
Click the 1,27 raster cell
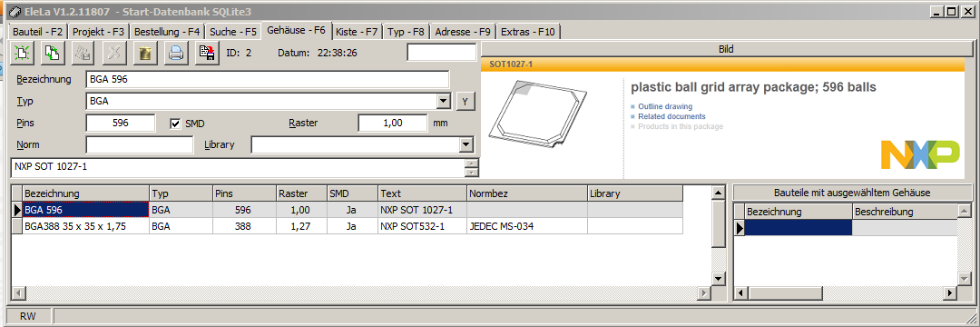click(301, 226)
